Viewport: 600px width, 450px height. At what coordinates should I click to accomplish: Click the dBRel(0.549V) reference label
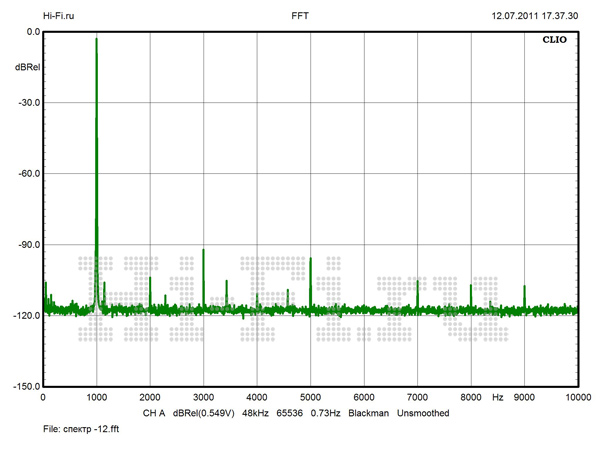204,413
